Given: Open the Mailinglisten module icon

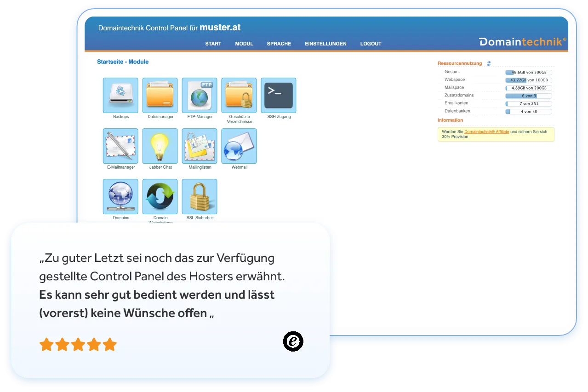Looking at the screenshot, I should tap(200, 146).
